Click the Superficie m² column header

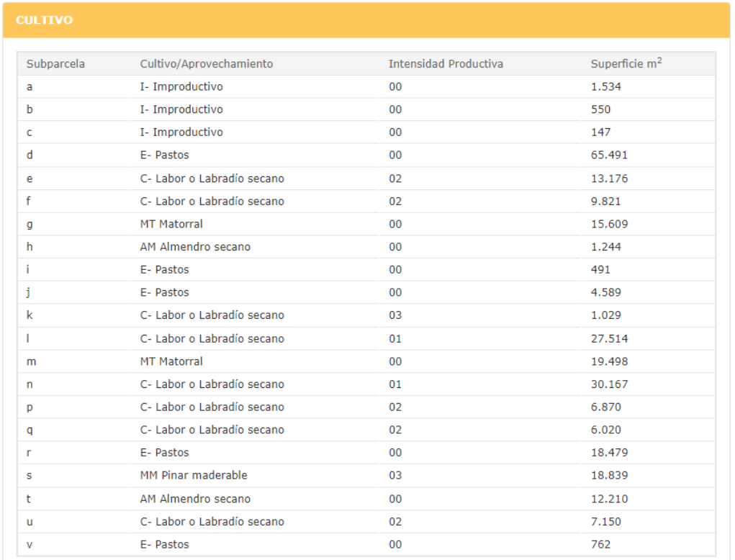(626, 64)
